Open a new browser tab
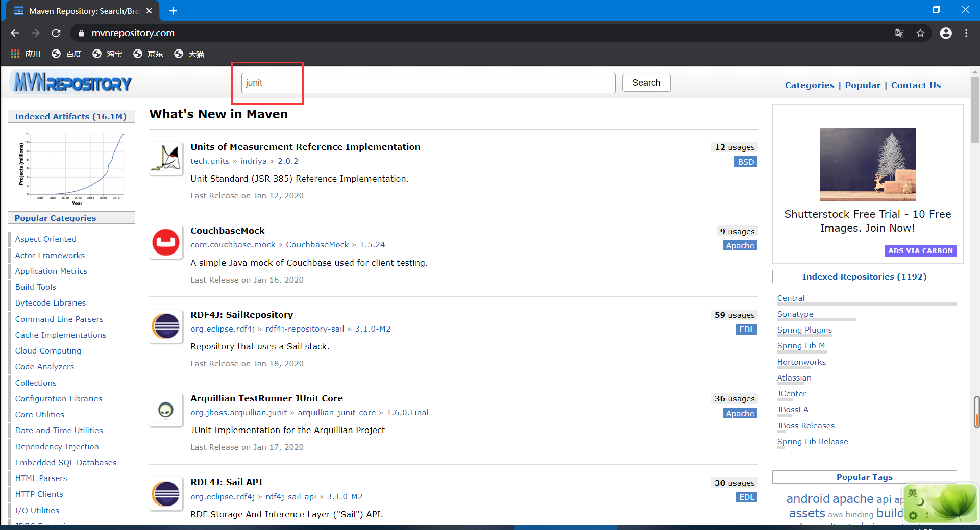980x530 pixels. pos(173,11)
